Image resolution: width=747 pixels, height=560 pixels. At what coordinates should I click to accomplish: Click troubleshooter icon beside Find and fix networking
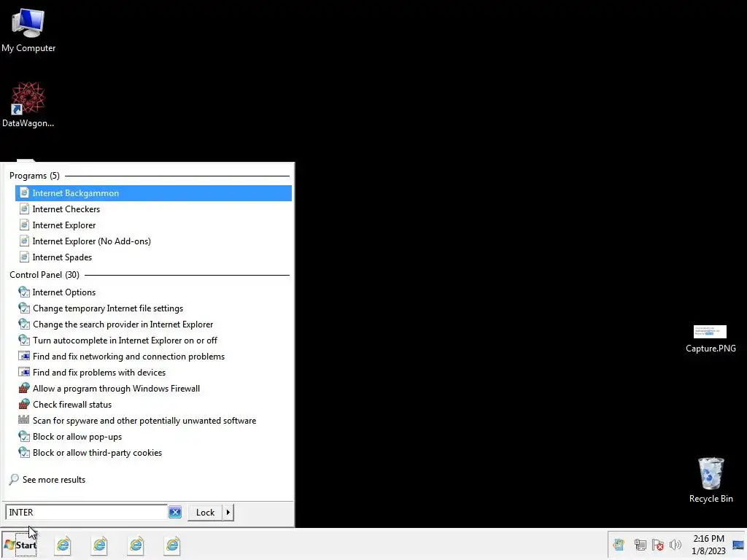tap(24, 356)
